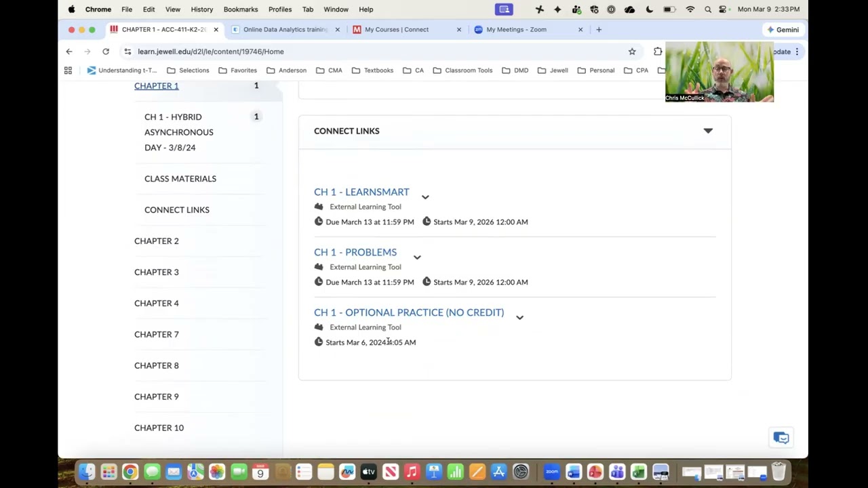This screenshot has width=868, height=488.
Task: Open the Jewell bookmarks folder
Action: point(553,70)
